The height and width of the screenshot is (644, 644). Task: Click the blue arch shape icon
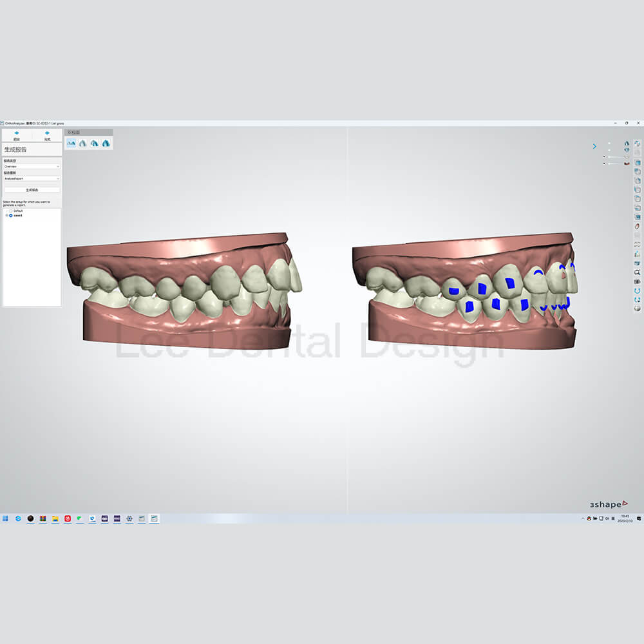637,291
